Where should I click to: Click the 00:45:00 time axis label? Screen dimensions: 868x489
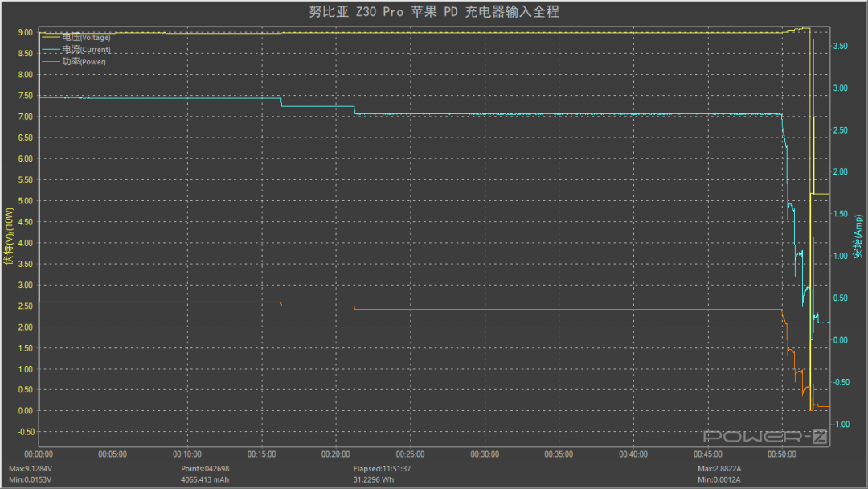click(x=707, y=454)
